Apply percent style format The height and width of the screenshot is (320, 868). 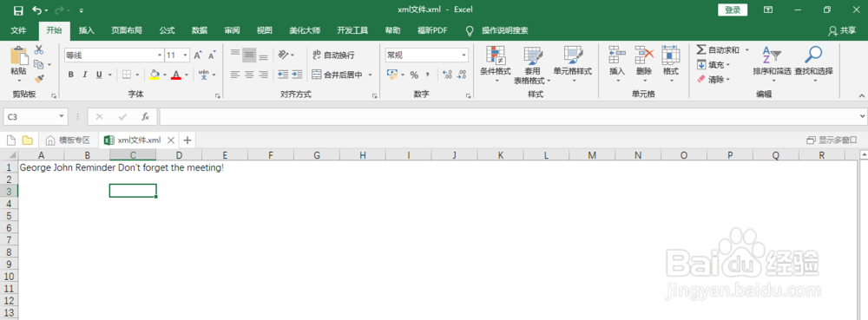pyautogui.click(x=414, y=75)
